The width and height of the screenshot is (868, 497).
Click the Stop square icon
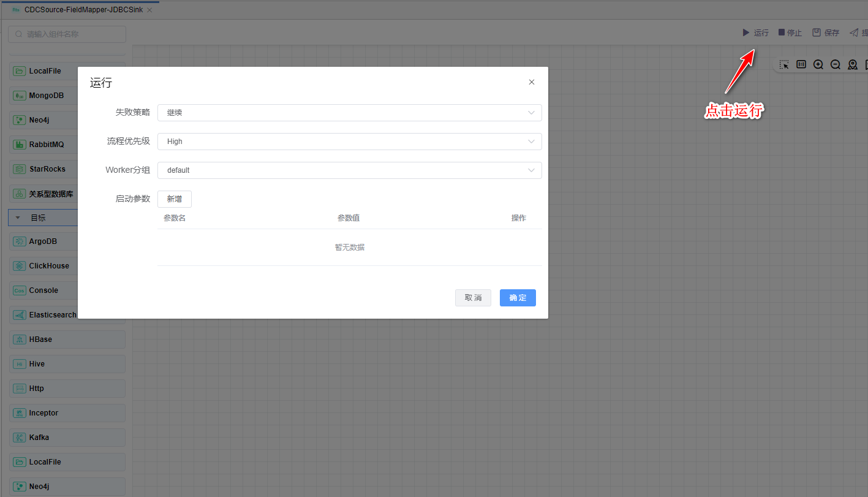[781, 32]
